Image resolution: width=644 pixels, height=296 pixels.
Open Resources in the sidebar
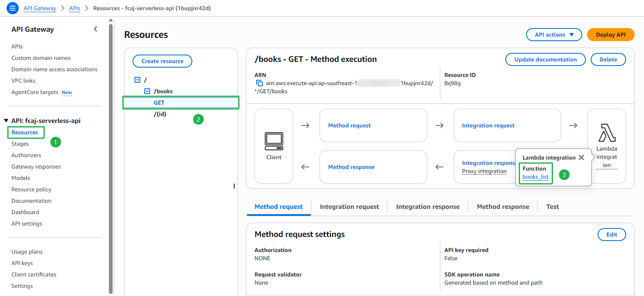(25, 132)
